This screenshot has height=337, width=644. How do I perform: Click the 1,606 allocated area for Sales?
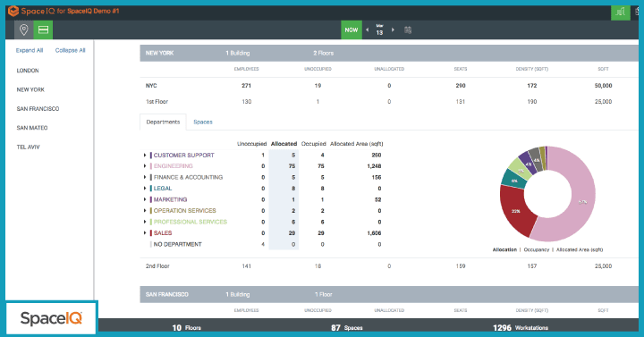[x=374, y=233]
